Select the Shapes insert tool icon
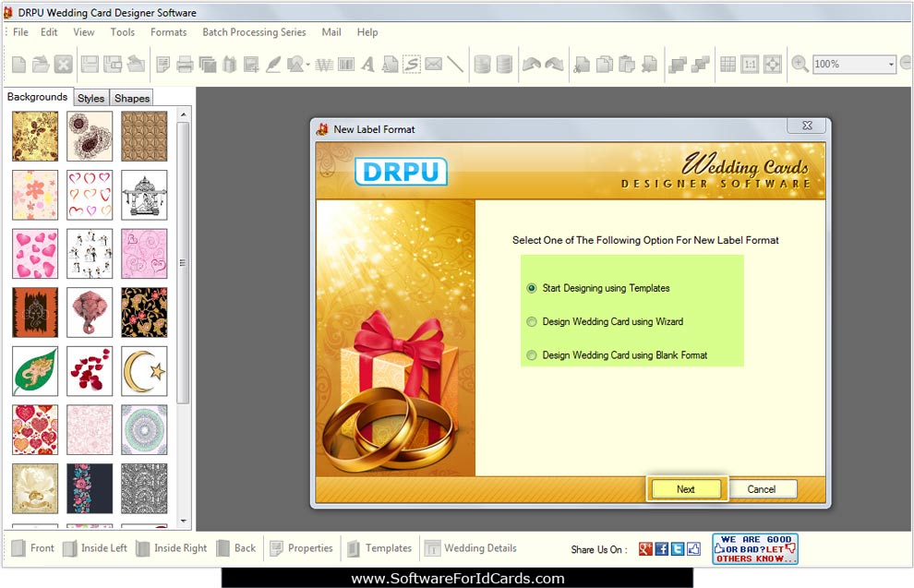The width and height of the screenshot is (914, 588). click(295, 64)
